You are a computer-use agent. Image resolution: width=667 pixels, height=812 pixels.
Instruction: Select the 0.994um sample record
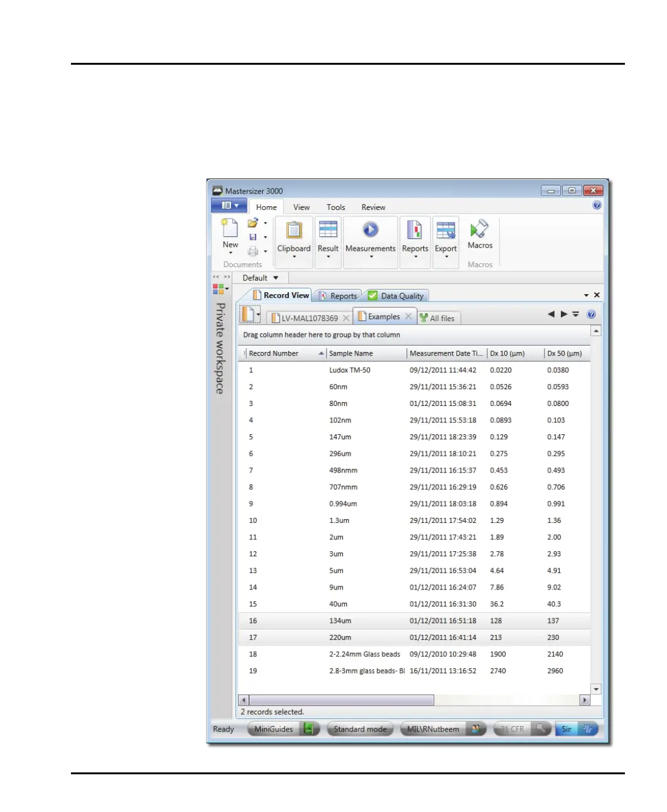coord(415,504)
